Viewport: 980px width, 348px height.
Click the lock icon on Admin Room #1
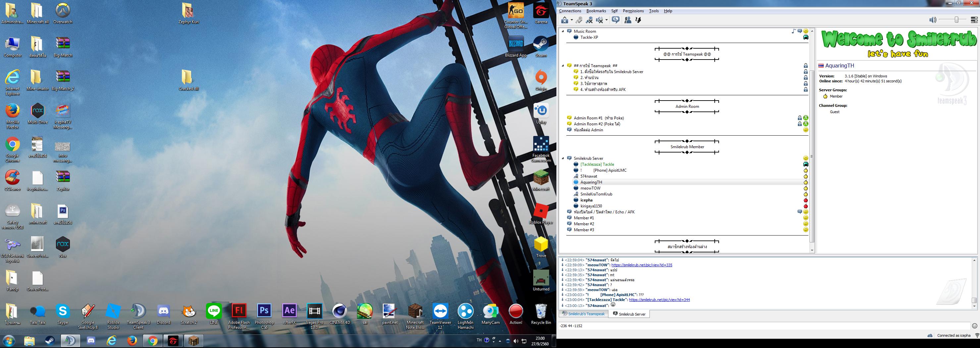click(x=800, y=118)
